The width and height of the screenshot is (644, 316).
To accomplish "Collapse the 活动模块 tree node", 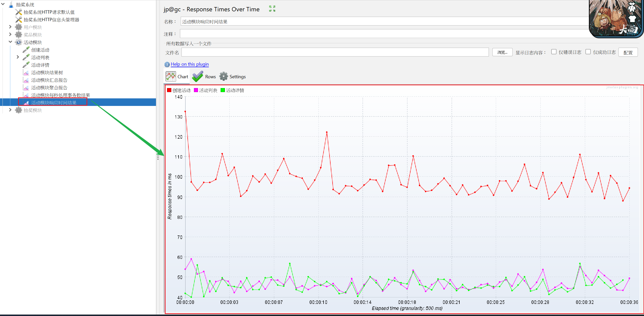I will click(10, 42).
